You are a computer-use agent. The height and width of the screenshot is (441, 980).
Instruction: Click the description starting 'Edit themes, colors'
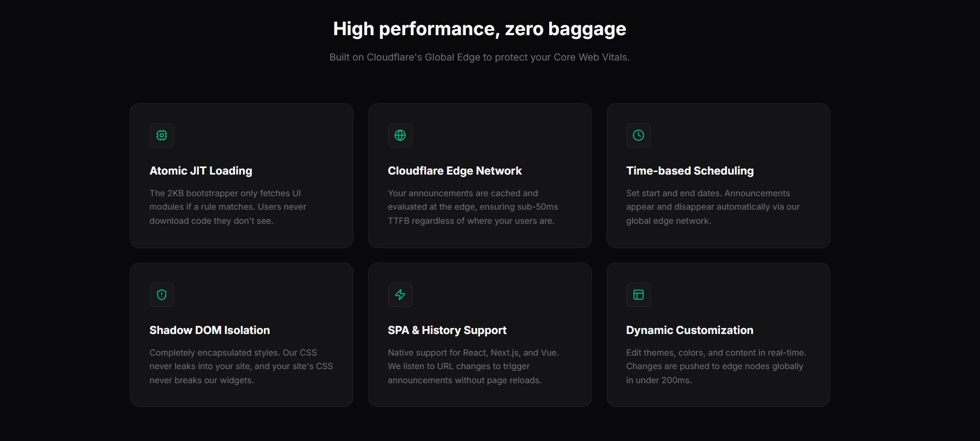(x=716, y=366)
